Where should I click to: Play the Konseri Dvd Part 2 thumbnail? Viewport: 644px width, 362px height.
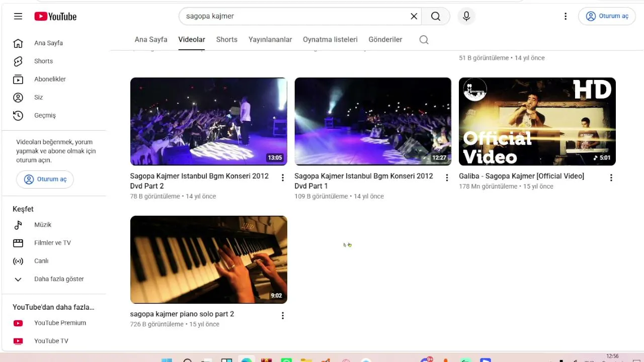click(x=209, y=121)
